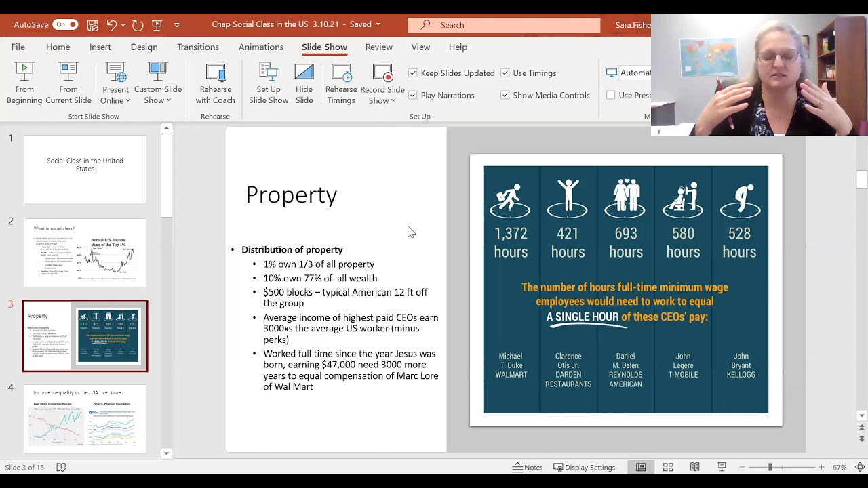Click the Custom Slide Show icon

pos(157,72)
